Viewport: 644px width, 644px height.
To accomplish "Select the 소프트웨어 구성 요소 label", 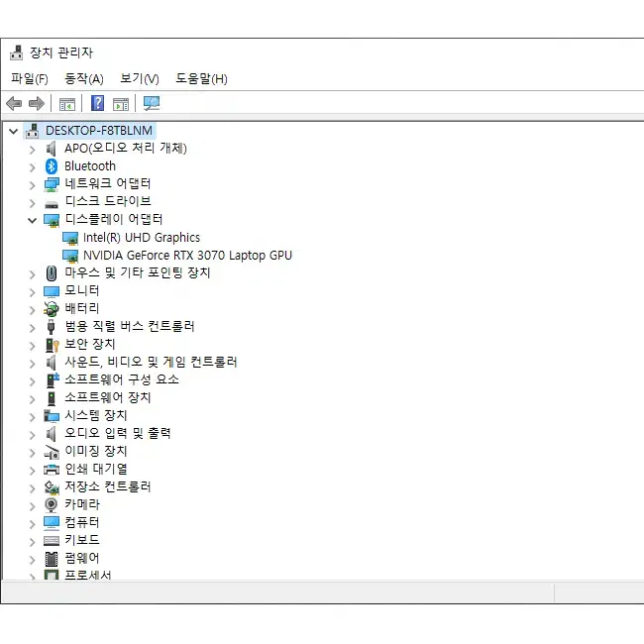I will point(122,379).
